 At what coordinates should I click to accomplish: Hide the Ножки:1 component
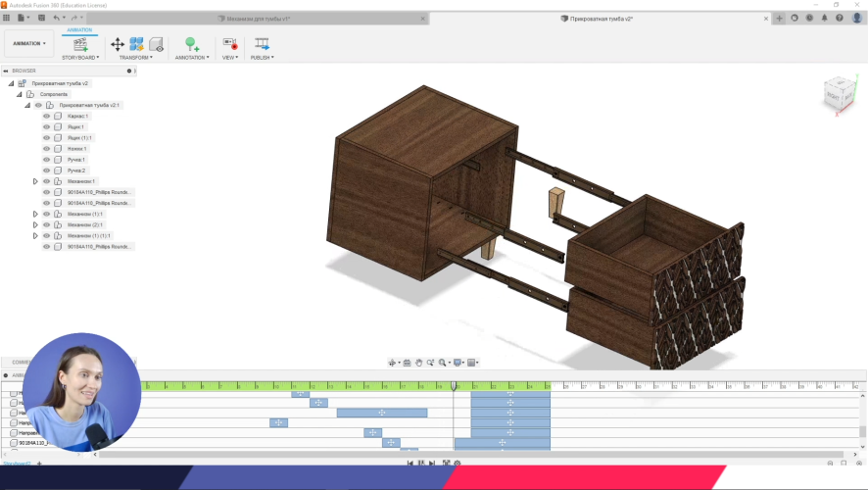46,149
